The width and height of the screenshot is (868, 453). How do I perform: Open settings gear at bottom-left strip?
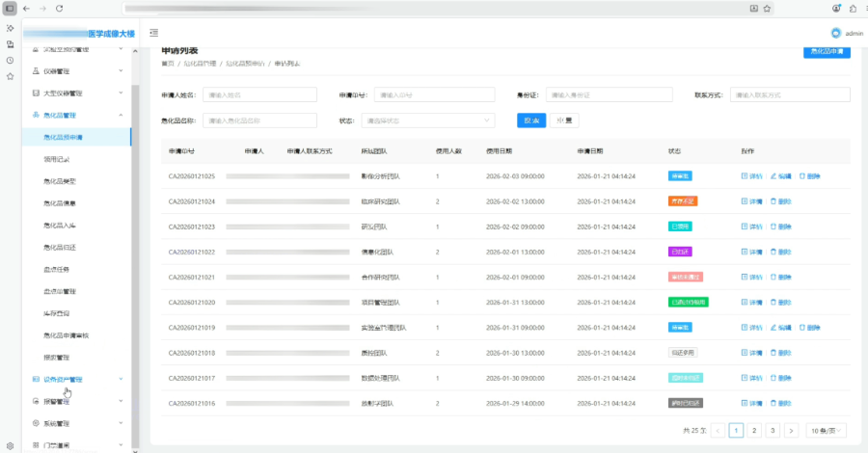pos(10,445)
